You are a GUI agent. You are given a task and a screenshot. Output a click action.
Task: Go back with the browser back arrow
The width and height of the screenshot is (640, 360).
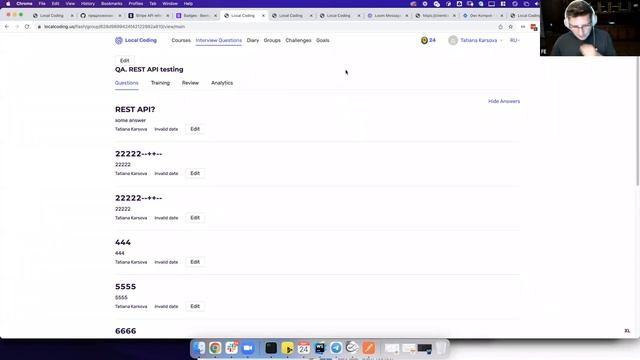7,27
